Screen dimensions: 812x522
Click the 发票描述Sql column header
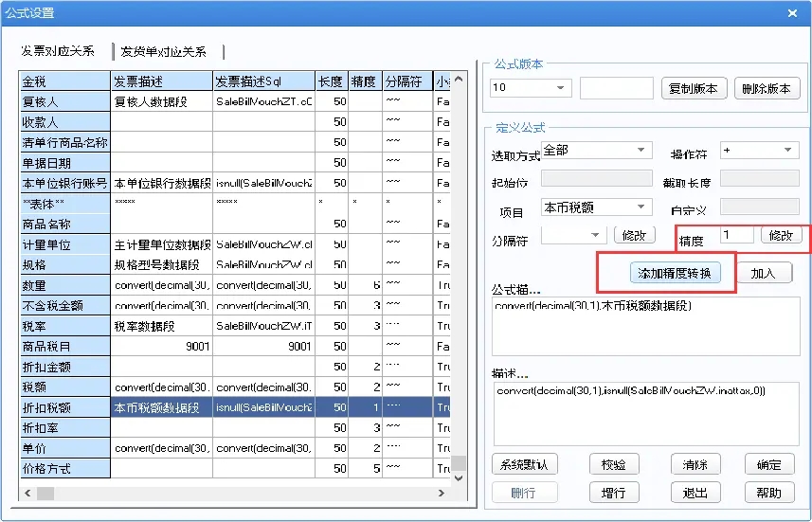click(x=263, y=81)
